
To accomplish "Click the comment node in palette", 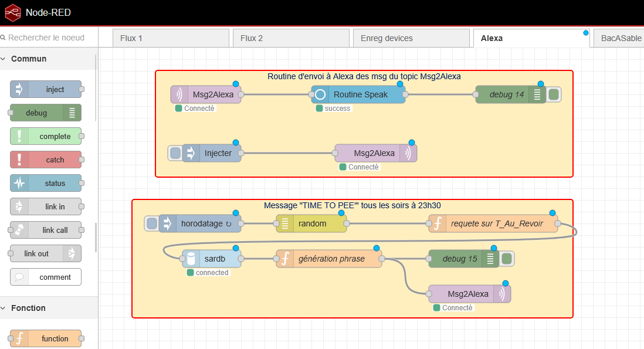I will (46, 277).
